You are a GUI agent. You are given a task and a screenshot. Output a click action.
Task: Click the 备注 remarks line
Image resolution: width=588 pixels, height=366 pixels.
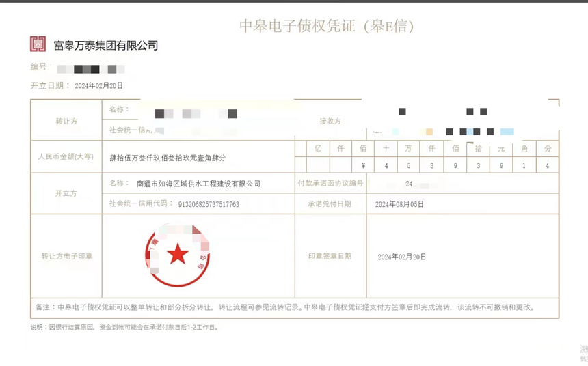coord(285,307)
